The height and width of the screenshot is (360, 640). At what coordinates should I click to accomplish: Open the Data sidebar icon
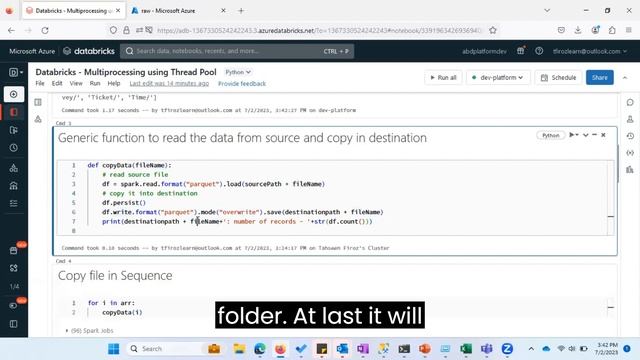(x=14, y=168)
